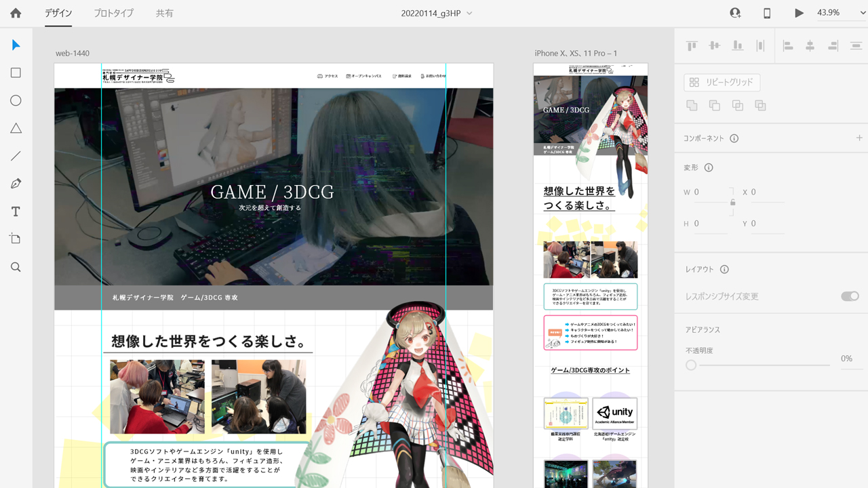Apply the Subtract boolean operation
868x488 pixels.
[x=715, y=106]
